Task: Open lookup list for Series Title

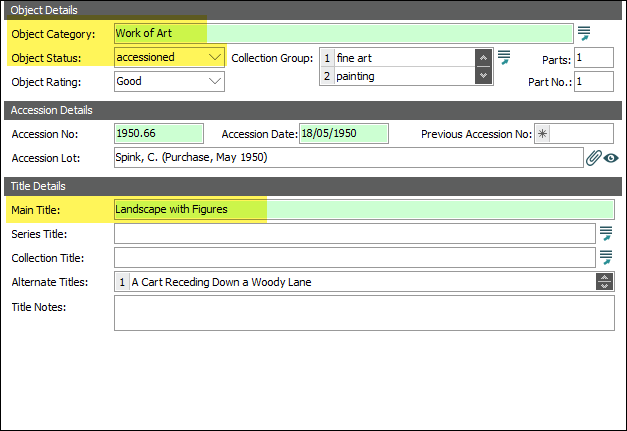Action: (x=605, y=233)
